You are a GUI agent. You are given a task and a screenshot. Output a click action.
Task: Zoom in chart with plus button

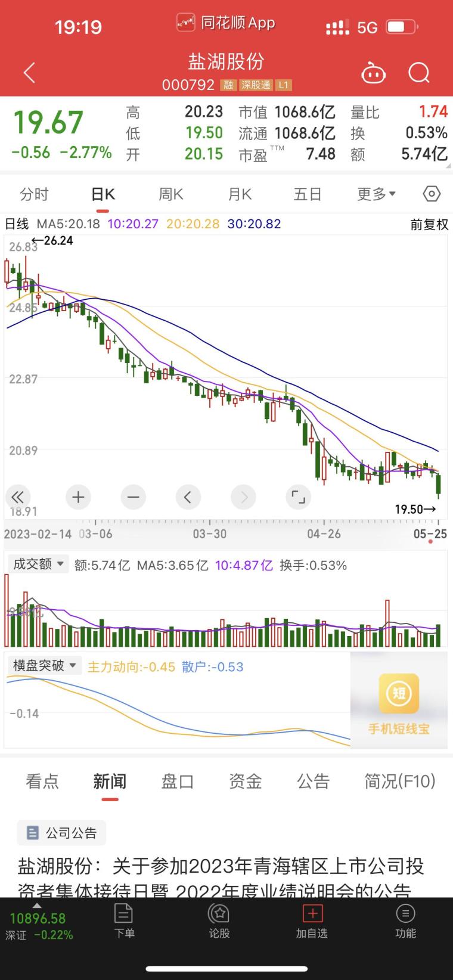(78, 497)
